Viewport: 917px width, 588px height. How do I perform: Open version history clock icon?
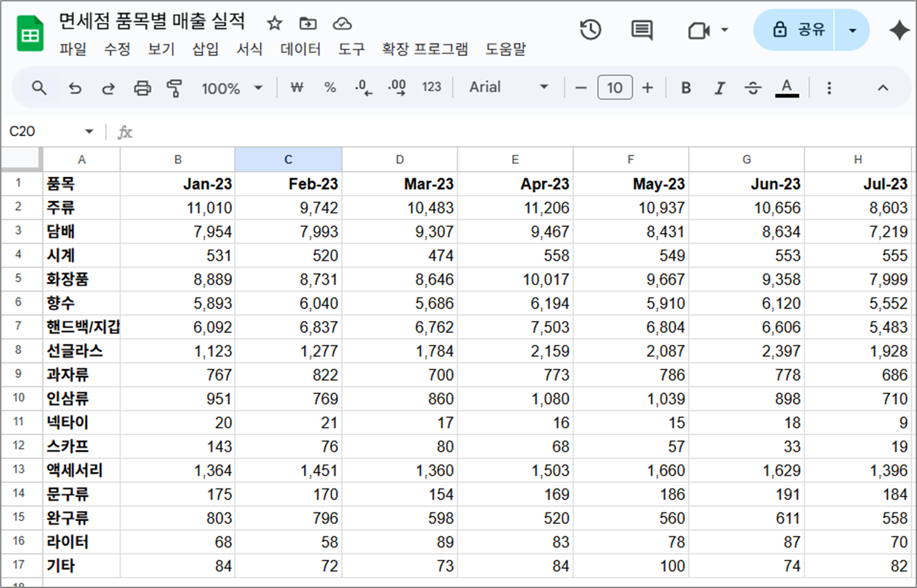click(590, 29)
